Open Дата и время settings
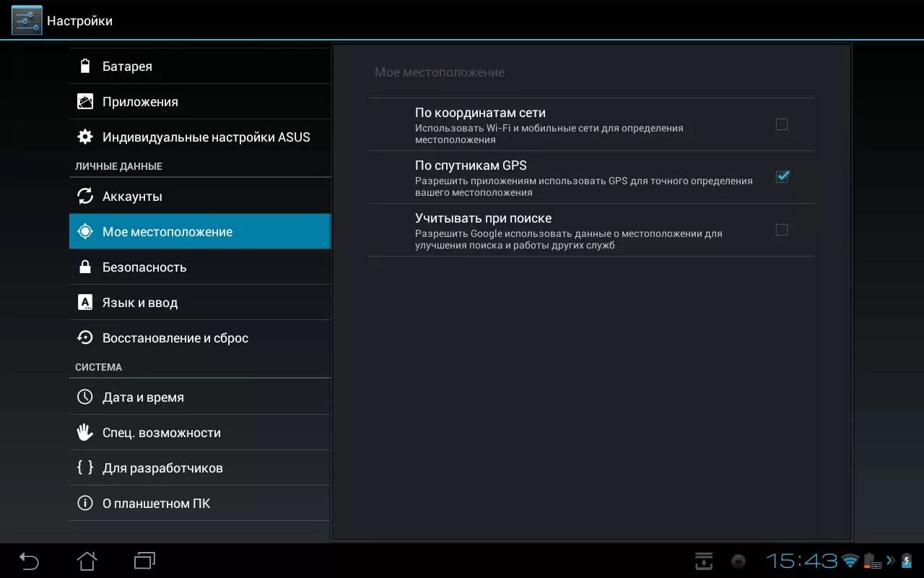Image resolution: width=924 pixels, height=578 pixels. 200,397
